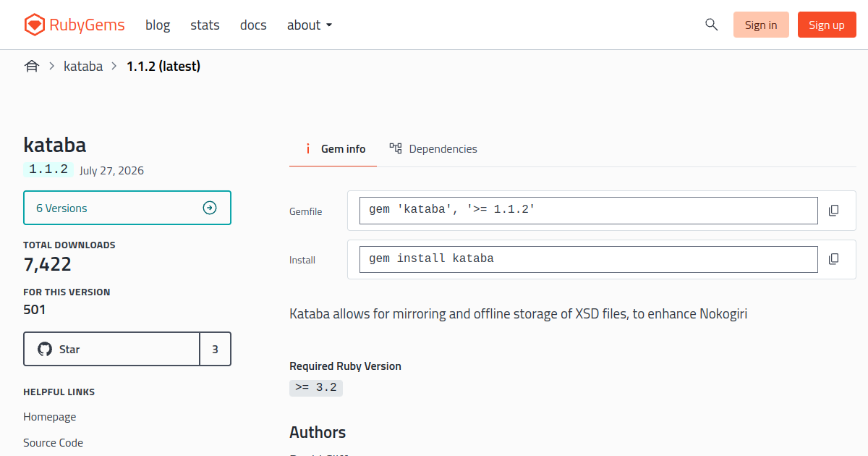This screenshot has height=456, width=868.
Task: Click the Gem info tab icon
Action: coord(307,149)
